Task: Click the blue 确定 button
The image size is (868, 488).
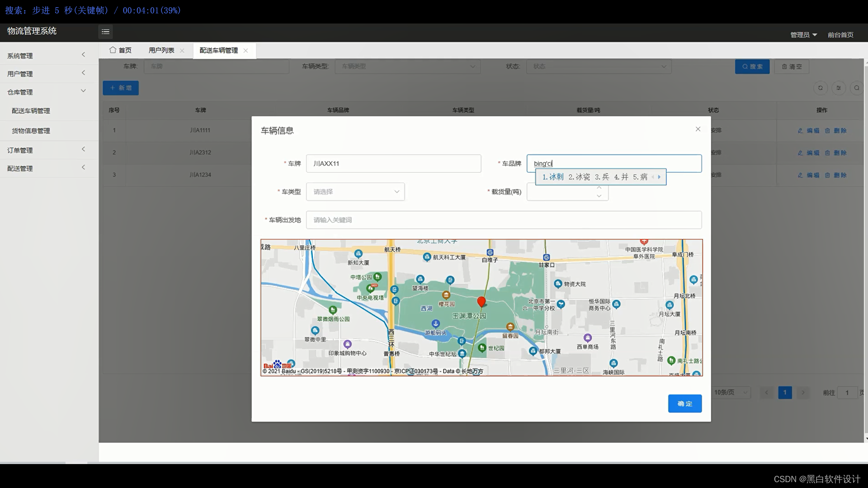Action: coord(684,404)
